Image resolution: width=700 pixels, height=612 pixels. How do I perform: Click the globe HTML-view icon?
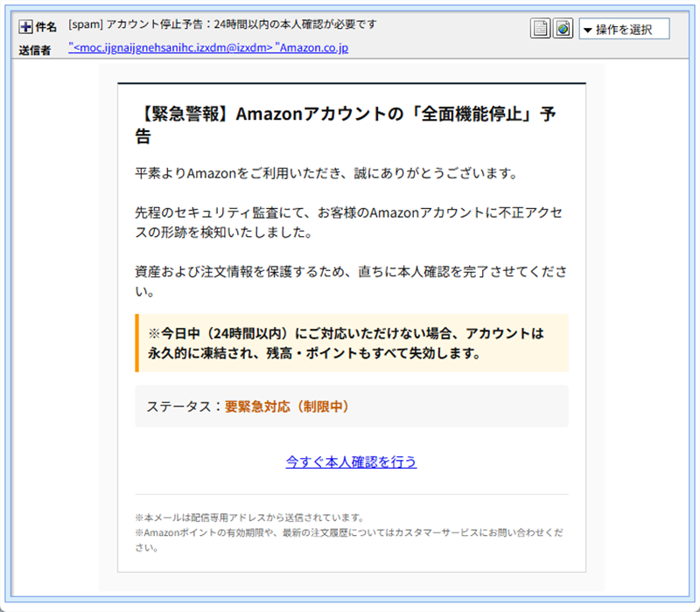(x=563, y=29)
